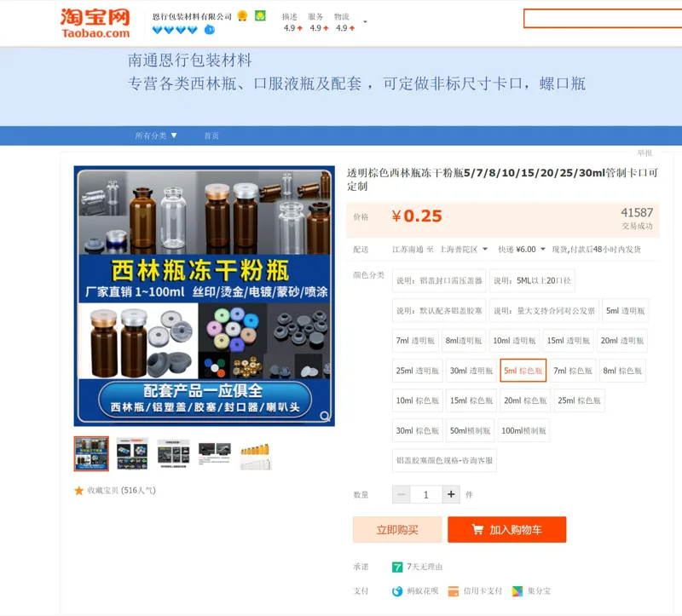This screenshot has height=616, width=682.
Task: Click the blue diamond seller rating icons
Action: [x=175, y=30]
